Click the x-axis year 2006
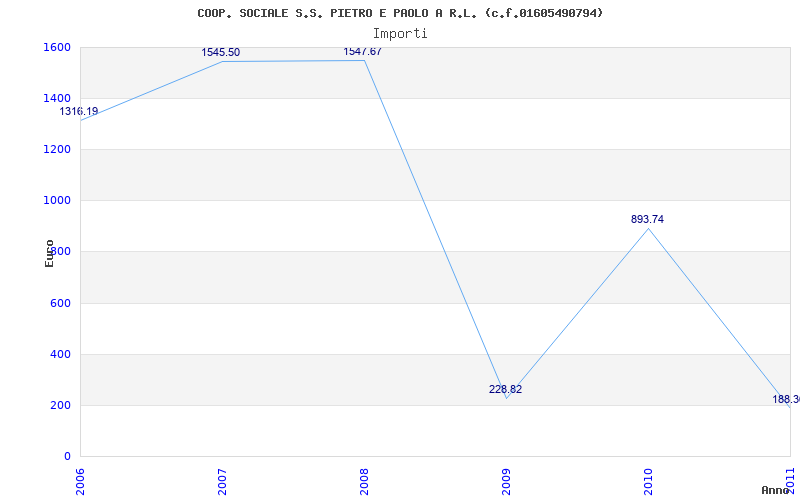 click(x=81, y=483)
